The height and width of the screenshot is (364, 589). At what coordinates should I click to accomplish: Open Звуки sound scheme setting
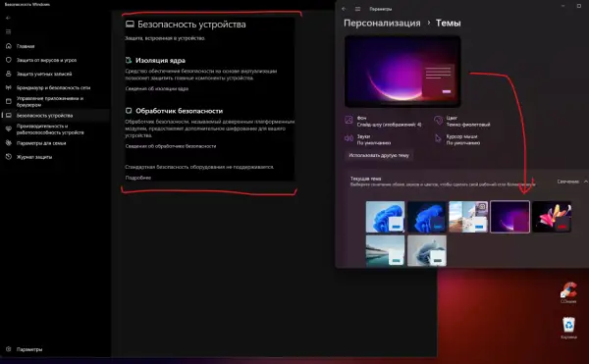point(368,139)
